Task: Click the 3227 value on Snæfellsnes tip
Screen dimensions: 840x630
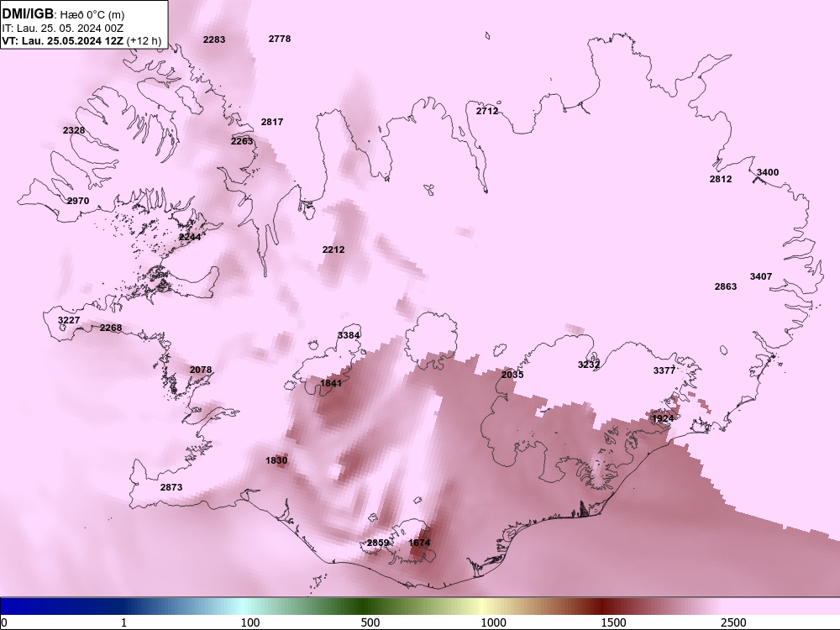Action: [69, 320]
